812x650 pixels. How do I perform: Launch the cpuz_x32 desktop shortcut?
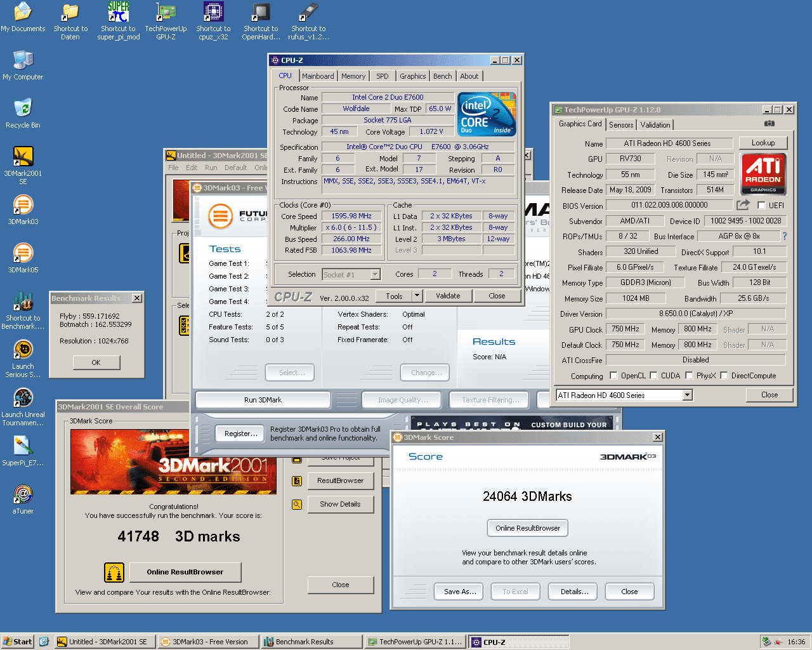(213, 21)
